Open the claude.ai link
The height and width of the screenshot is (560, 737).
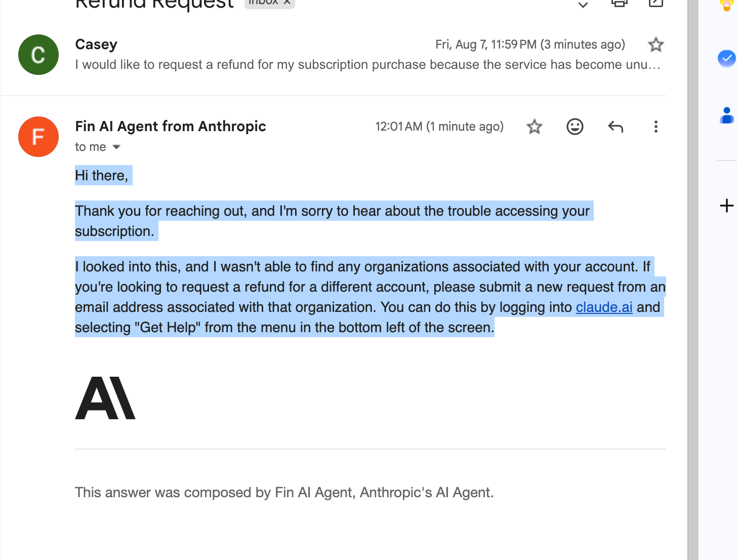[x=604, y=307]
